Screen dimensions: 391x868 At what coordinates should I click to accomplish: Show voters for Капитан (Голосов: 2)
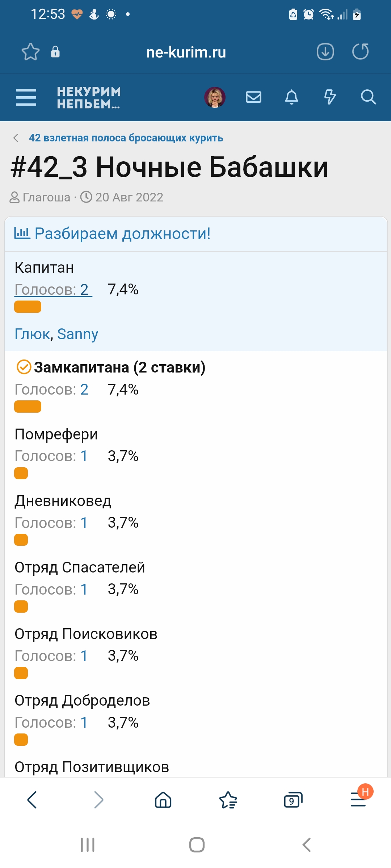[x=53, y=290]
